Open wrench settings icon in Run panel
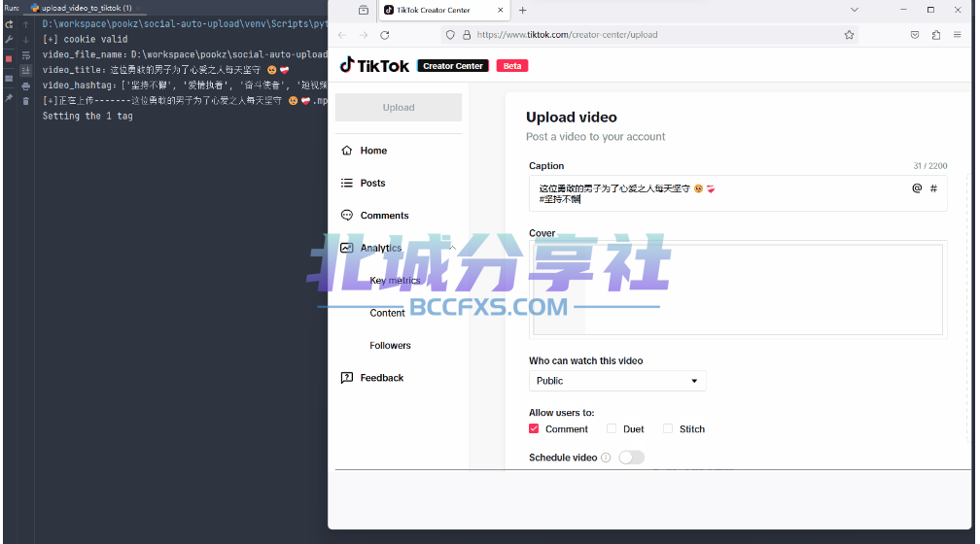This screenshot has height=544, width=980. [9, 40]
